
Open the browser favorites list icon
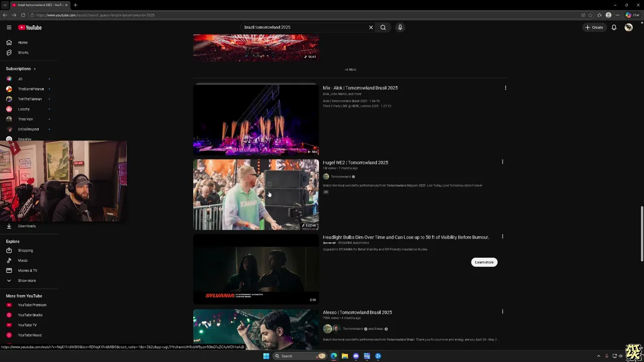599,15
